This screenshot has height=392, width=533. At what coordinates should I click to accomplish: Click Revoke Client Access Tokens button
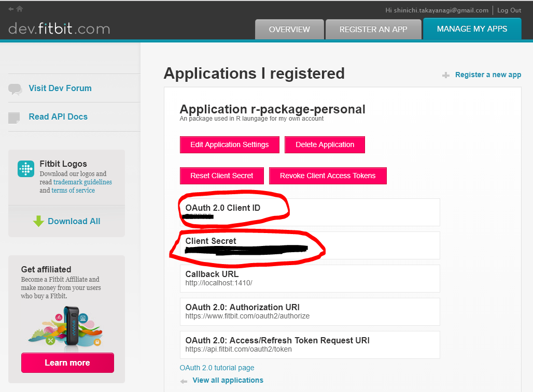pos(328,176)
